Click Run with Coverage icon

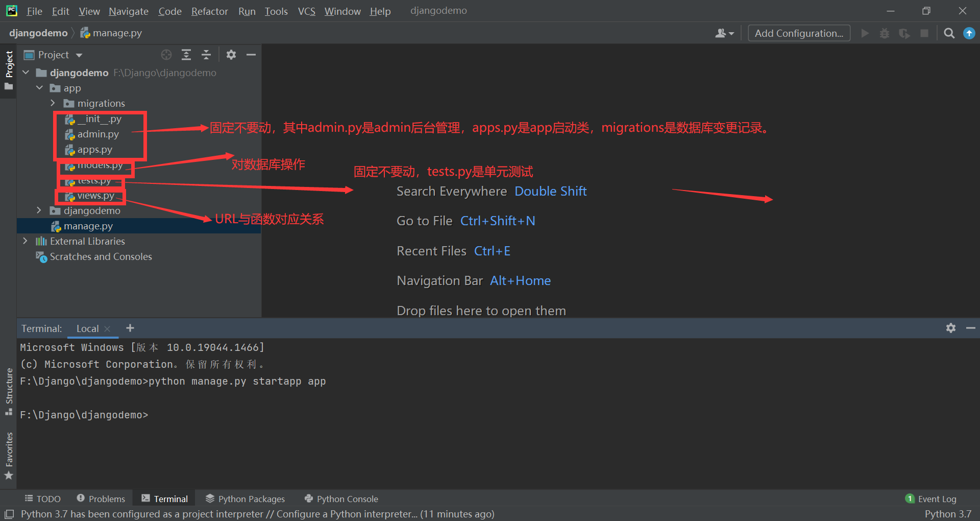[904, 33]
